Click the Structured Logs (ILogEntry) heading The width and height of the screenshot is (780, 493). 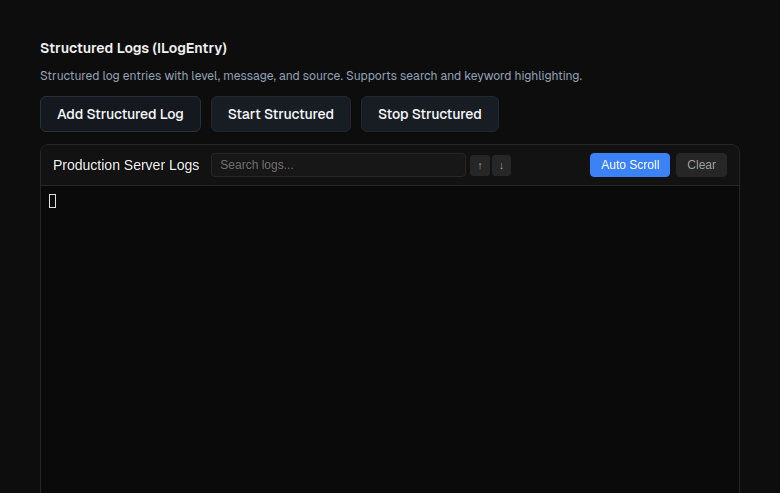point(133,48)
